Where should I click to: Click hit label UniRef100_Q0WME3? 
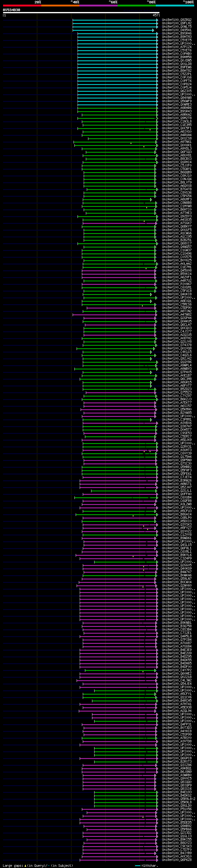tap(177, 104)
